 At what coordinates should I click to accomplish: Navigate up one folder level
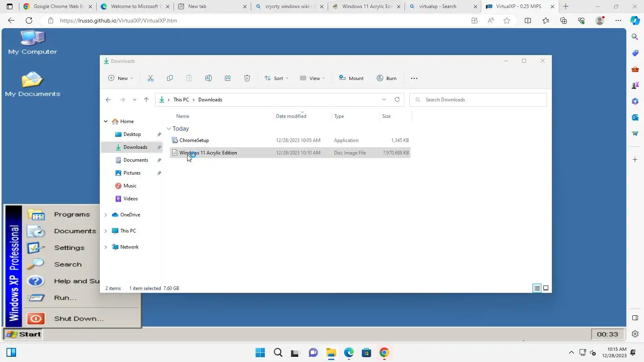point(146,100)
